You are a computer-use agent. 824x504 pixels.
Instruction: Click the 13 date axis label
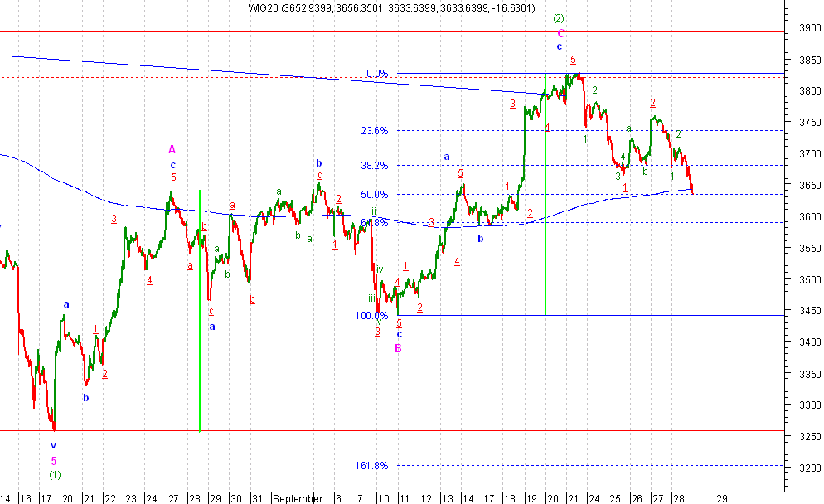[447, 498]
